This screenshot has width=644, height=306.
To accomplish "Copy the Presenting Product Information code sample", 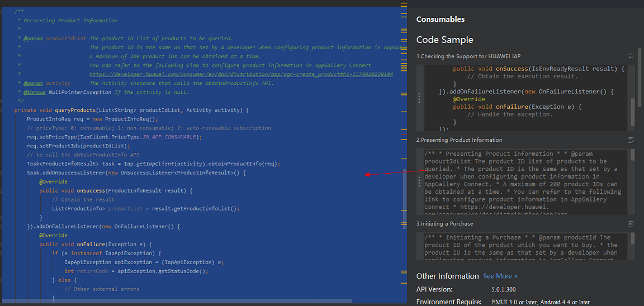I will pyautogui.click(x=631, y=140).
